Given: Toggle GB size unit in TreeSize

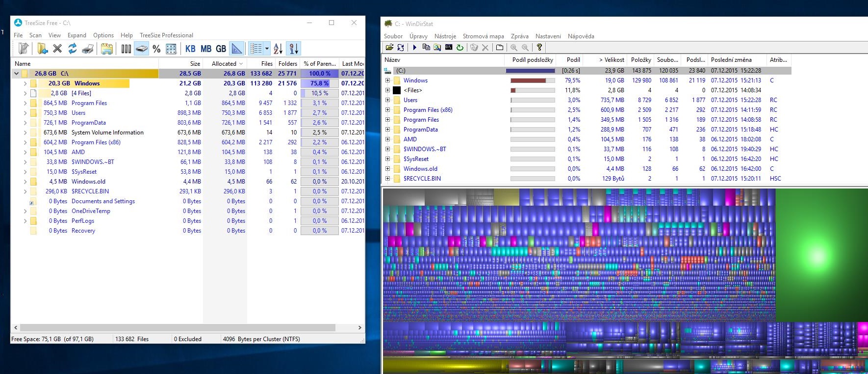Looking at the screenshot, I should 221,49.
